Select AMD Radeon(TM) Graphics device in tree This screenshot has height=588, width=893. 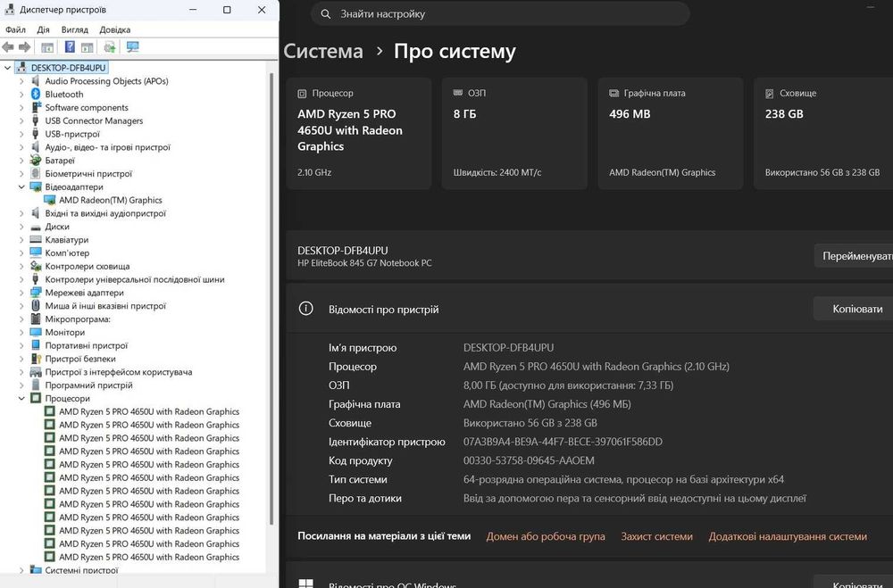[x=111, y=201]
